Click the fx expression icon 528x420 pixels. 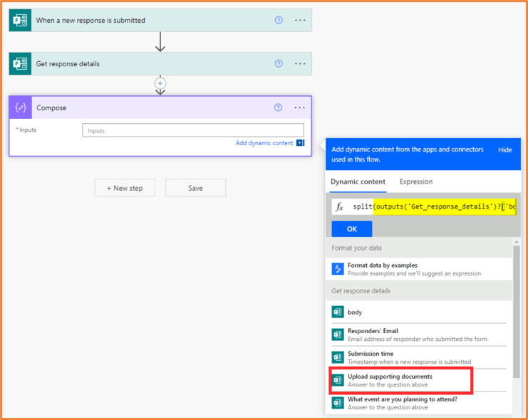(x=339, y=206)
